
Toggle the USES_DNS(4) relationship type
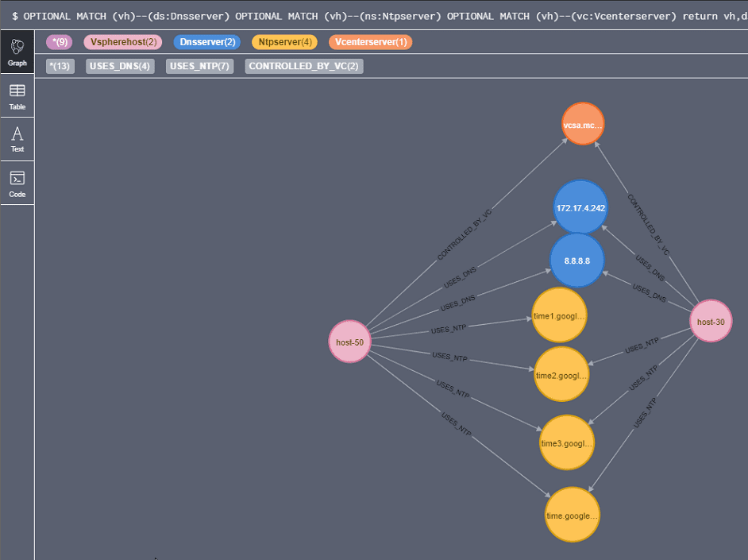[120, 66]
